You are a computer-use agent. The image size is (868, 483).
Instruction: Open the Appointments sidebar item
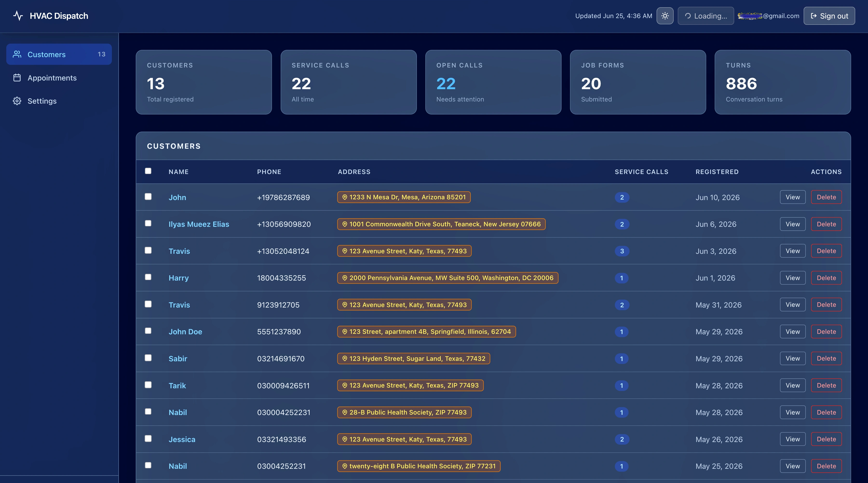click(x=59, y=78)
